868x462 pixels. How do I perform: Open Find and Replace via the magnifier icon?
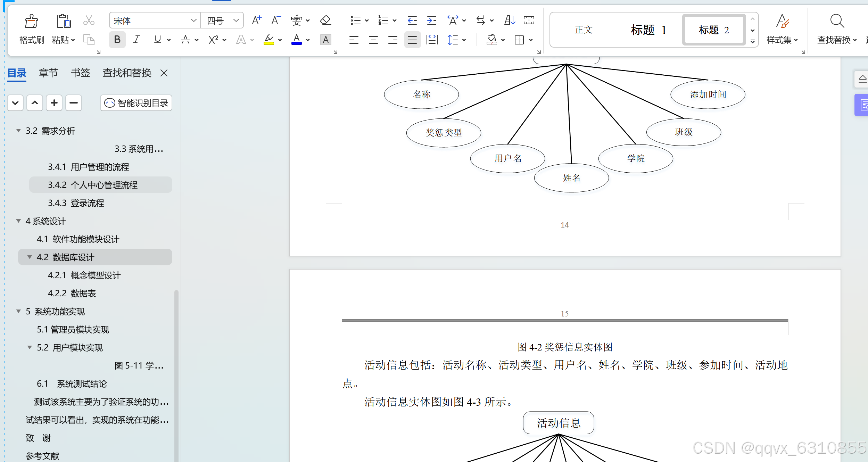point(837,22)
